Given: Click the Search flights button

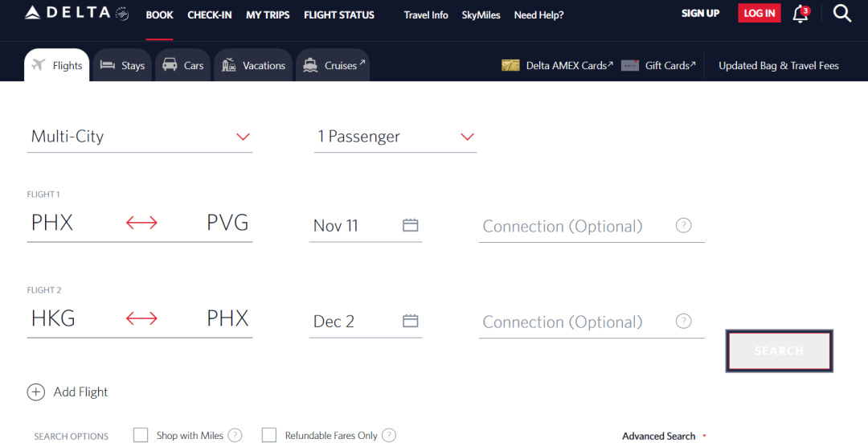Looking at the screenshot, I should tap(779, 351).
